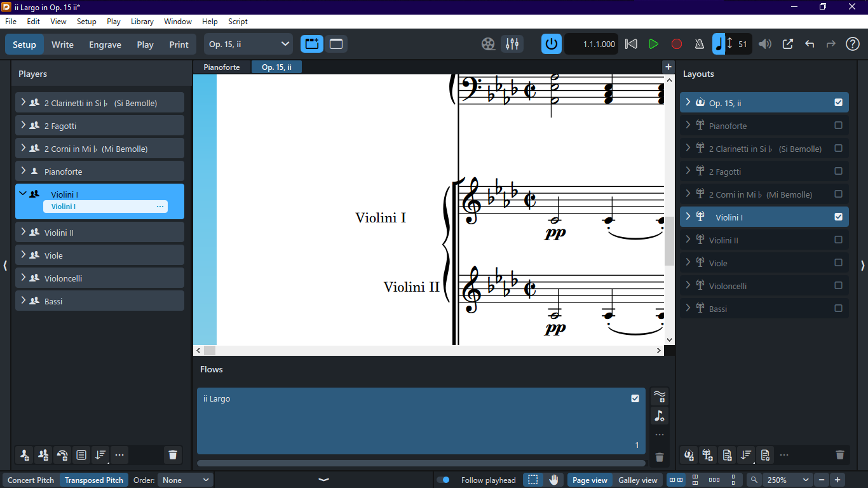The width and height of the screenshot is (868, 488).
Task: Toggle the show tabs icon in the toolbar
Action: point(312,44)
